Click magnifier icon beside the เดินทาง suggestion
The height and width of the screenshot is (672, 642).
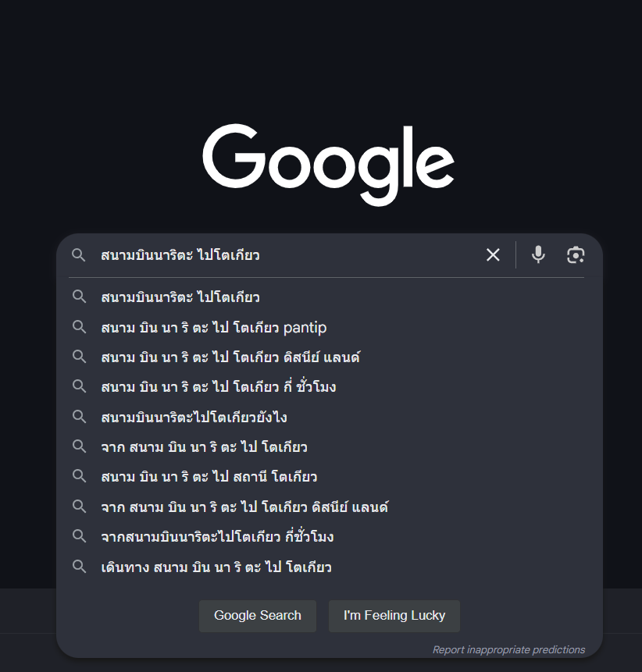[x=79, y=567]
